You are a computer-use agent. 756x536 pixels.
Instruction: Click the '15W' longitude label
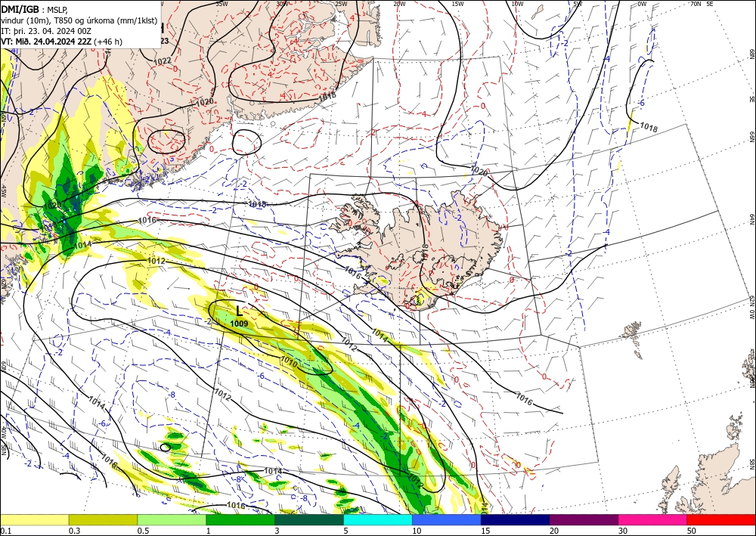(457, 3)
